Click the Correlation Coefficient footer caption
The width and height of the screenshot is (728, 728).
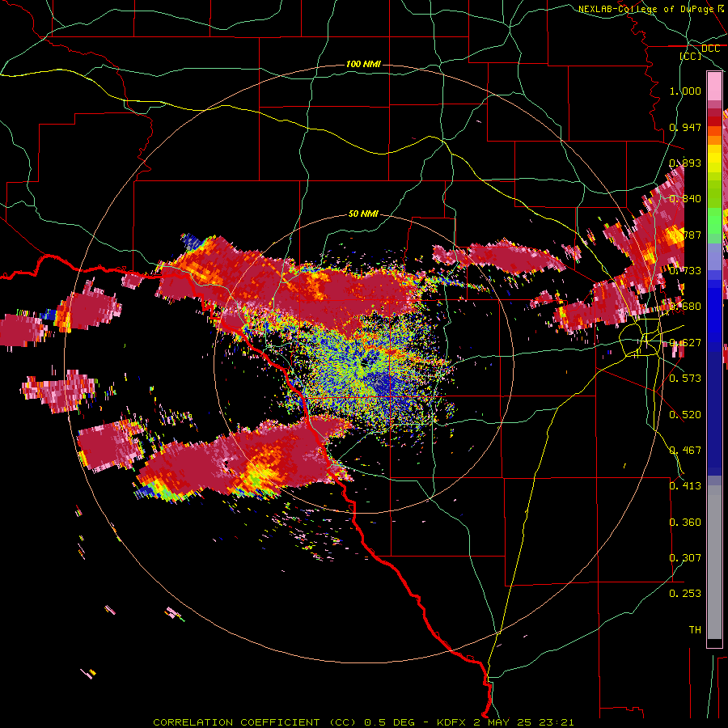click(x=363, y=722)
